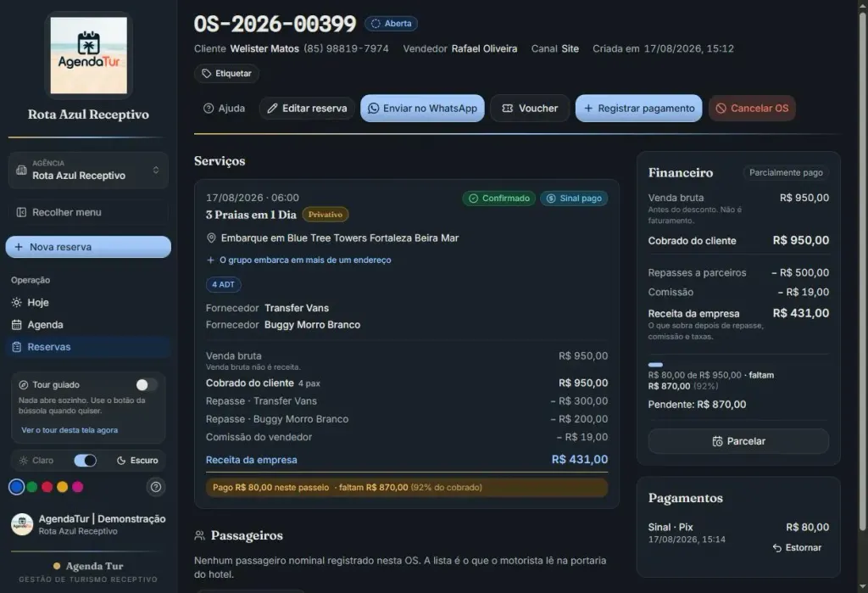
Task: Open the Agência Rota Azul Receptivo selector
Action: pyautogui.click(x=88, y=171)
